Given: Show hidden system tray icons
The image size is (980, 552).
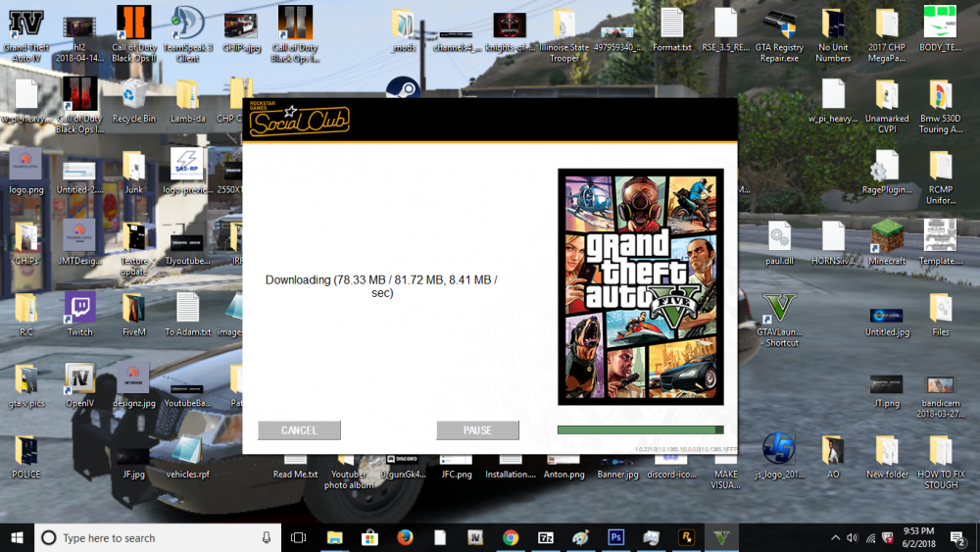Looking at the screenshot, I should (x=835, y=537).
